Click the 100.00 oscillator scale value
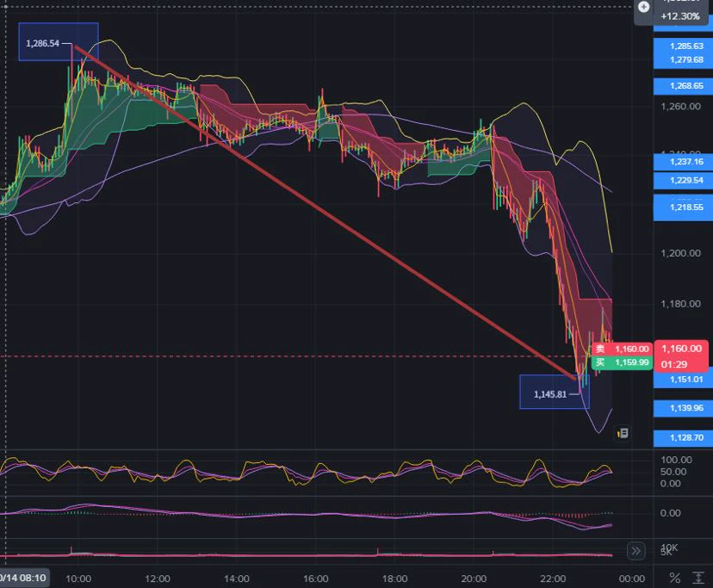The height and width of the screenshot is (588, 713). (x=676, y=460)
